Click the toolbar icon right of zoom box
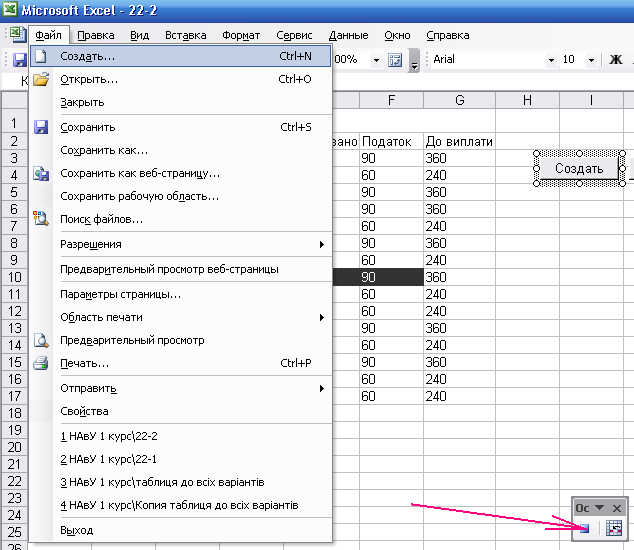Image resolution: width=634 pixels, height=550 pixels. (x=395, y=60)
